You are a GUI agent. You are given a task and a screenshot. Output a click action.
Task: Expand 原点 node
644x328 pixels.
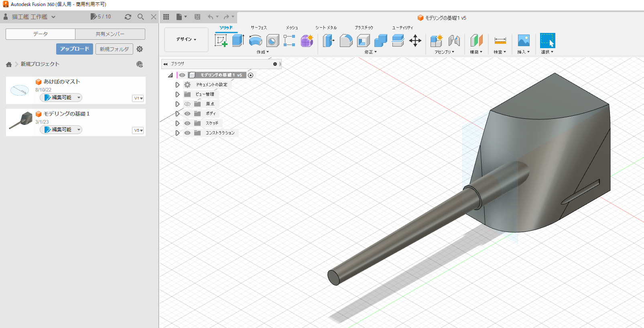pyautogui.click(x=177, y=104)
